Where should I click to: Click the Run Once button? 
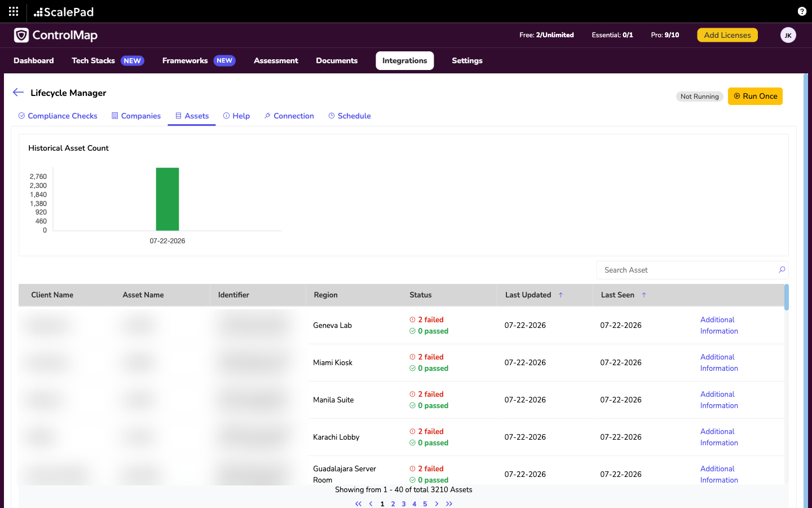point(755,96)
